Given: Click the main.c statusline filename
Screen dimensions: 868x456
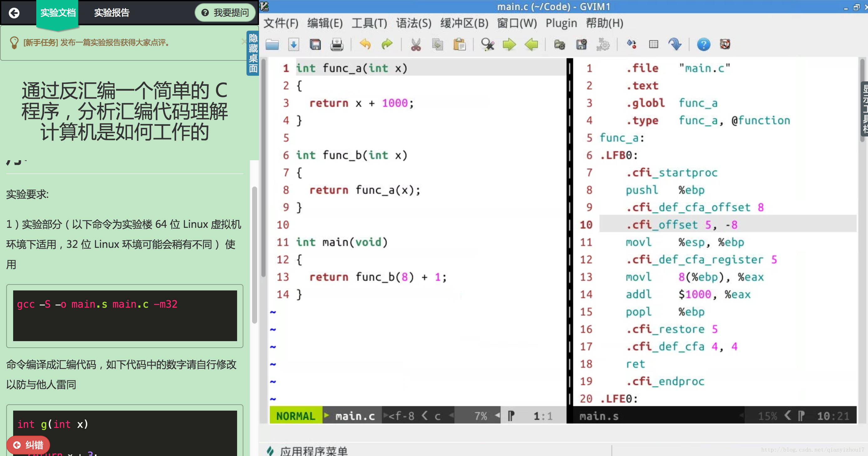Looking at the screenshot, I should 355,416.
